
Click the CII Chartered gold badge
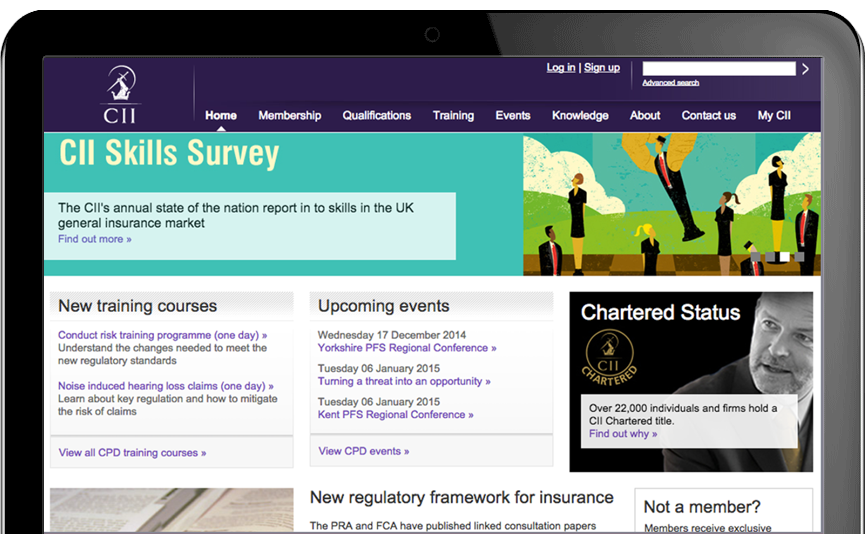609,359
